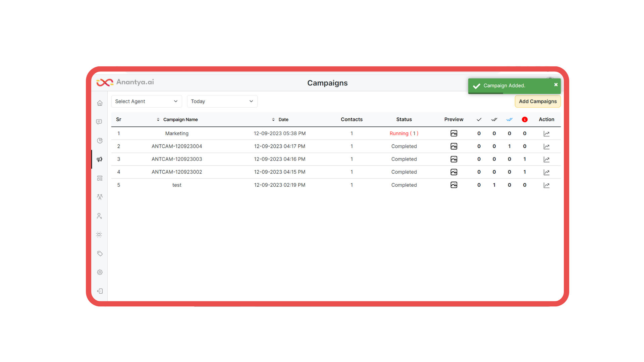This screenshot has width=644, height=362.
Task: Open the tags sidebar icon
Action: tap(100, 253)
